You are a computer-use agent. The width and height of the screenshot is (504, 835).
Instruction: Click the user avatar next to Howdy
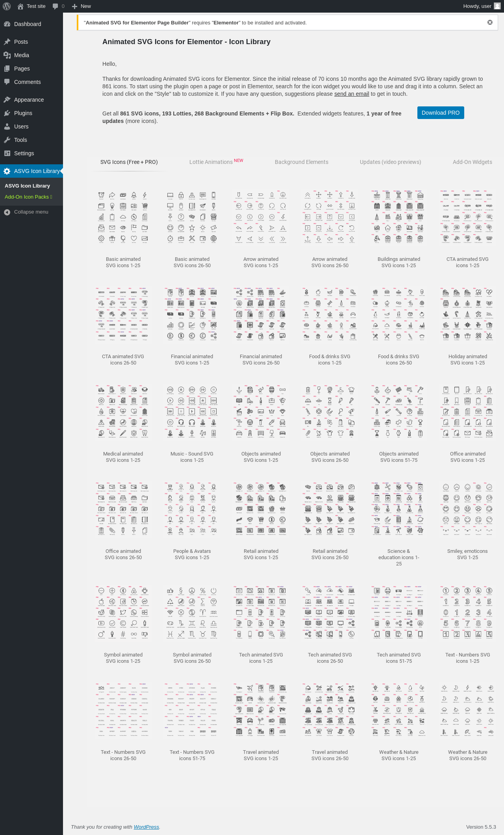pos(497,6)
